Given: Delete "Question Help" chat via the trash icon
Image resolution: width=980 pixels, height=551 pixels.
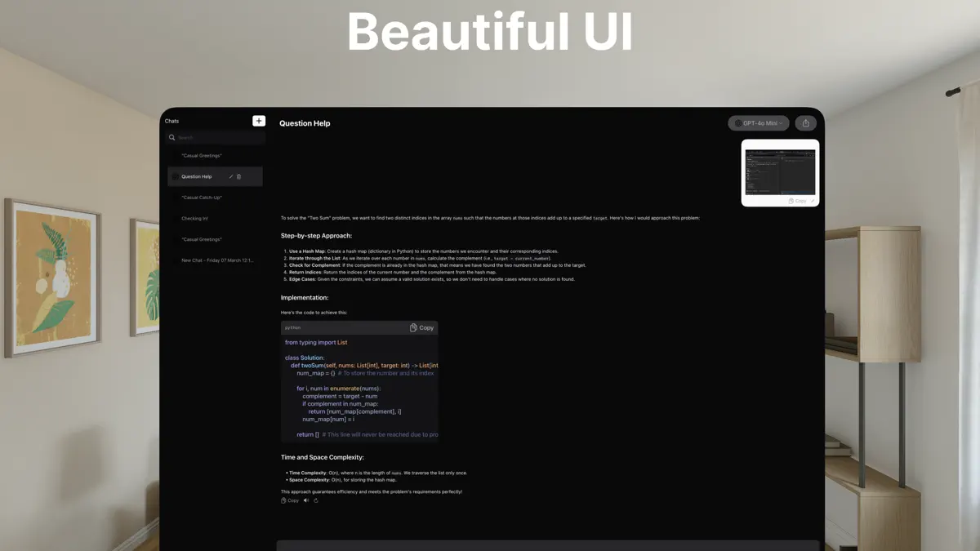Looking at the screenshot, I should pos(239,176).
